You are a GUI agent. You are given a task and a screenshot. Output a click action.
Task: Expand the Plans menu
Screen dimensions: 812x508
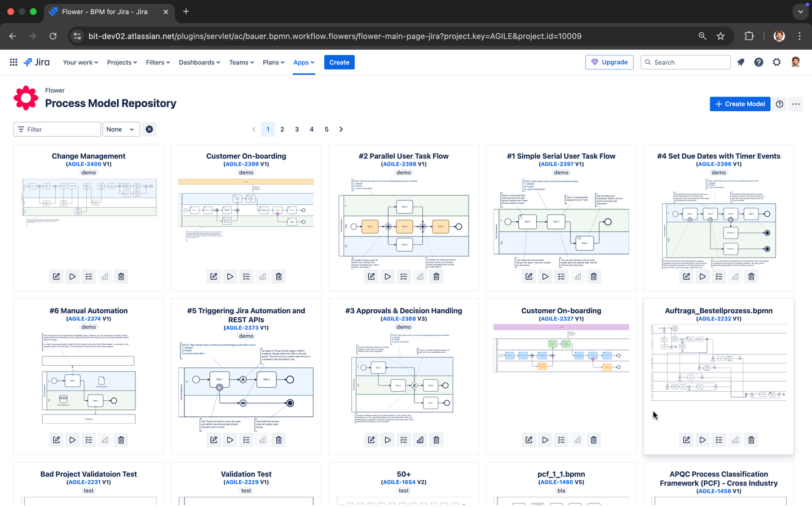tap(273, 62)
